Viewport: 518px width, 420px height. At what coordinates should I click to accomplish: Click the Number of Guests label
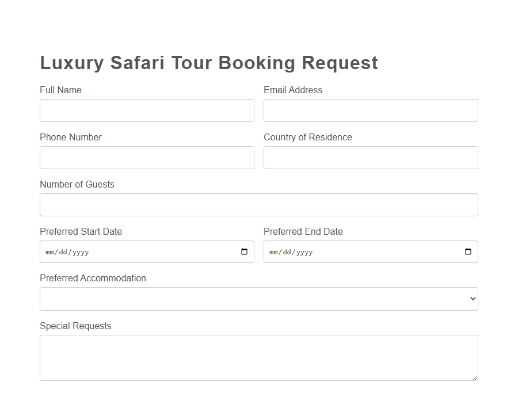[x=77, y=184]
